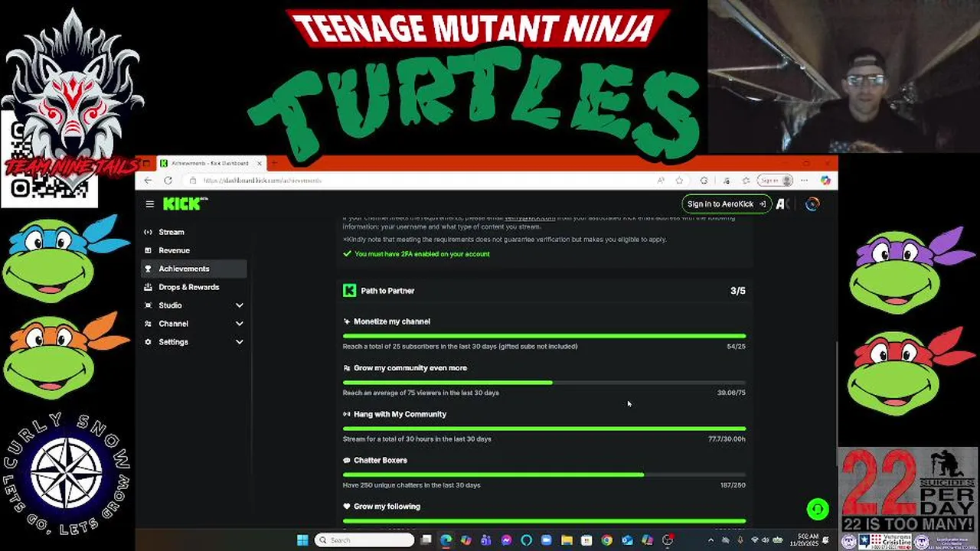Click the Grow my community progress bar
This screenshot has width=980, height=551.
click(544, 382)
